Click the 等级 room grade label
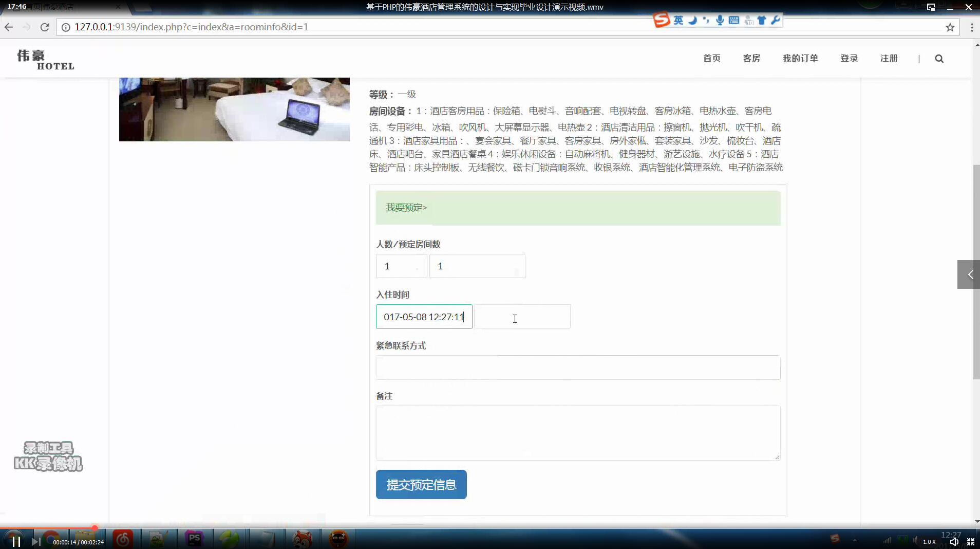The height and width of the screenshot is (549, 980). pyautogui.click(x=382, y=95)
